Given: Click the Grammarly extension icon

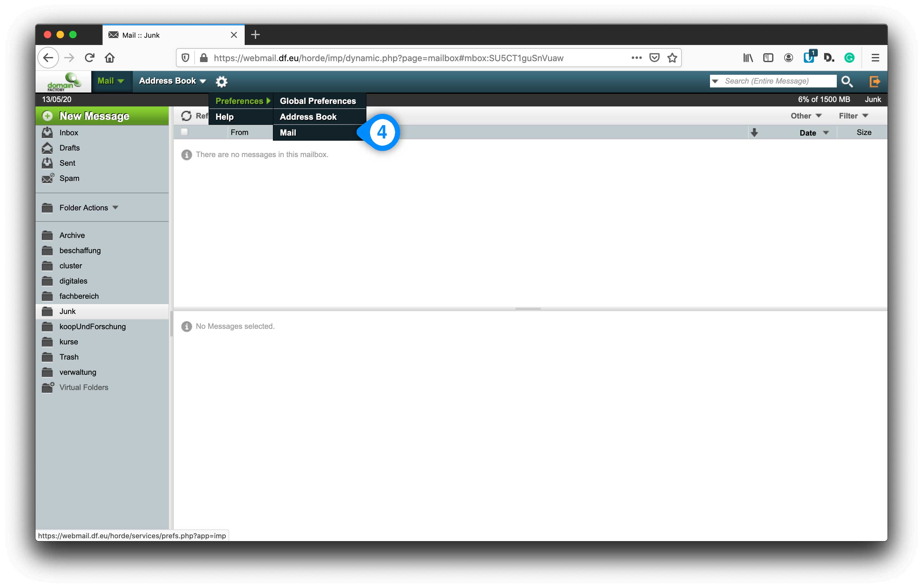Looking at the screenshot, I should coord(849,58).
